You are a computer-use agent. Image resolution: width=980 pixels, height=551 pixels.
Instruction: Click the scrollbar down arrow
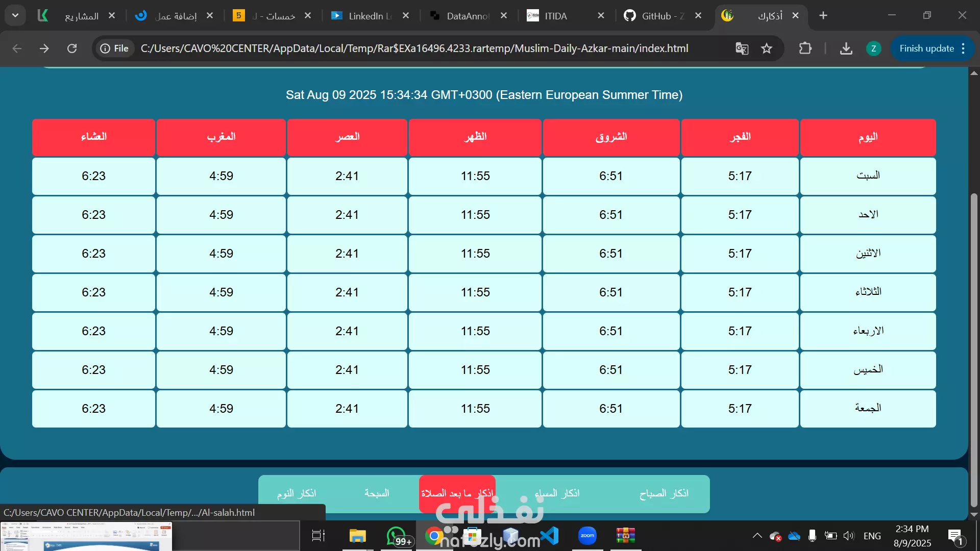[x=974, y=515]
